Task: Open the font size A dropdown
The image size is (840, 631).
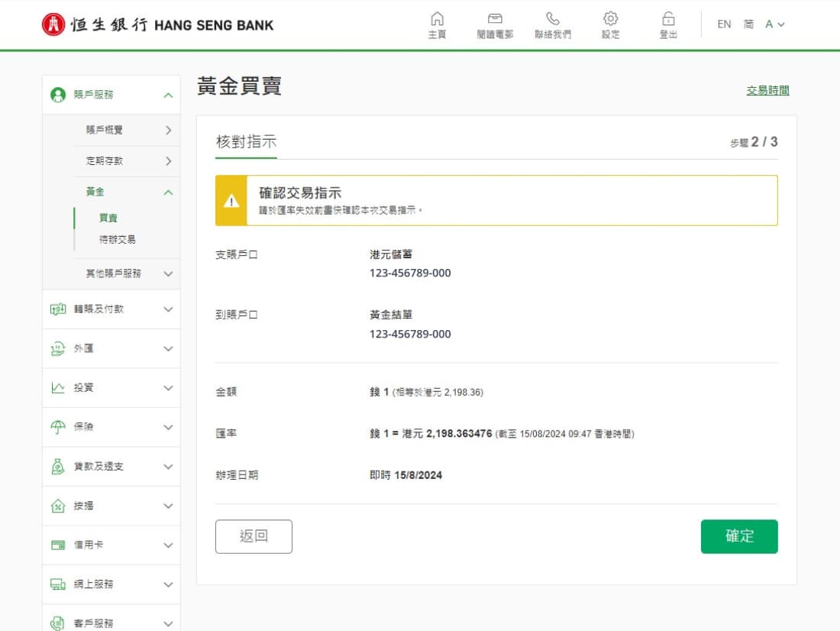Action: coord(774,24)
